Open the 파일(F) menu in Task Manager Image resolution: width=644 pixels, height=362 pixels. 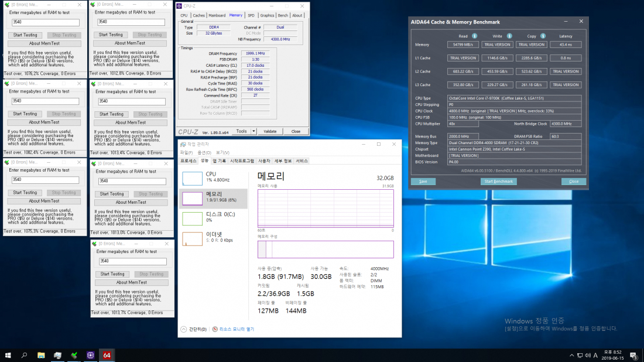(186, 152)
